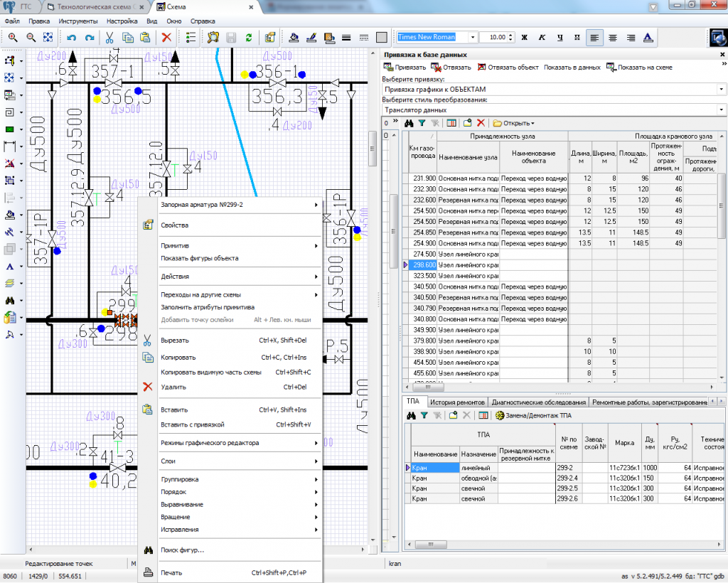The height and width of the screenshot is (583, 728).
Task: Open object properties toolbar icon
Action: 269,38
